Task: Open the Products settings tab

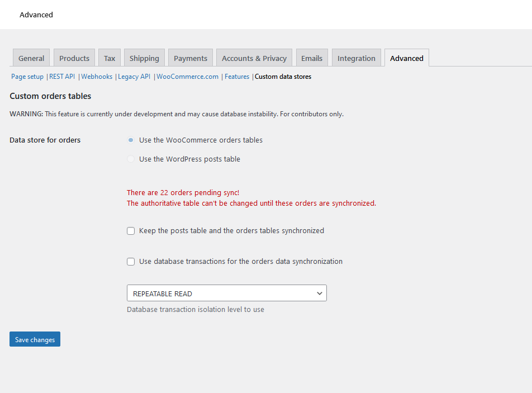Action: tap(74, 58)
